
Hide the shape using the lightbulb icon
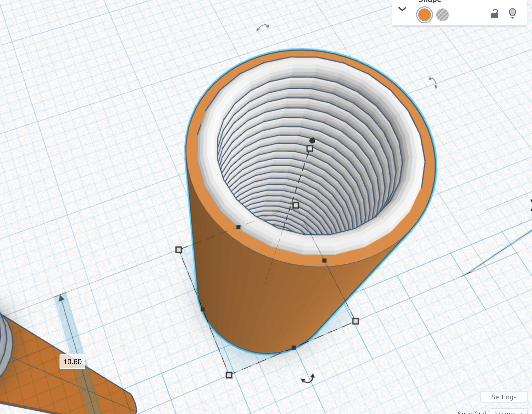pyautogui.click(x=512, y=13)
